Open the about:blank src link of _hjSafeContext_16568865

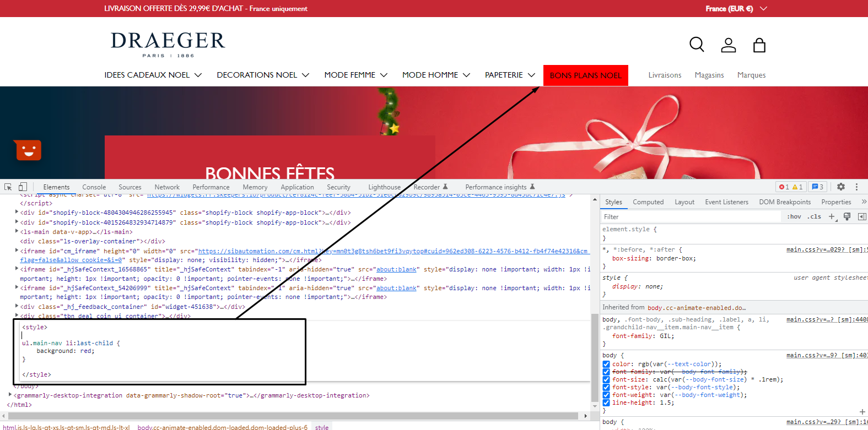pyautogui.click(x=396, y=269)
